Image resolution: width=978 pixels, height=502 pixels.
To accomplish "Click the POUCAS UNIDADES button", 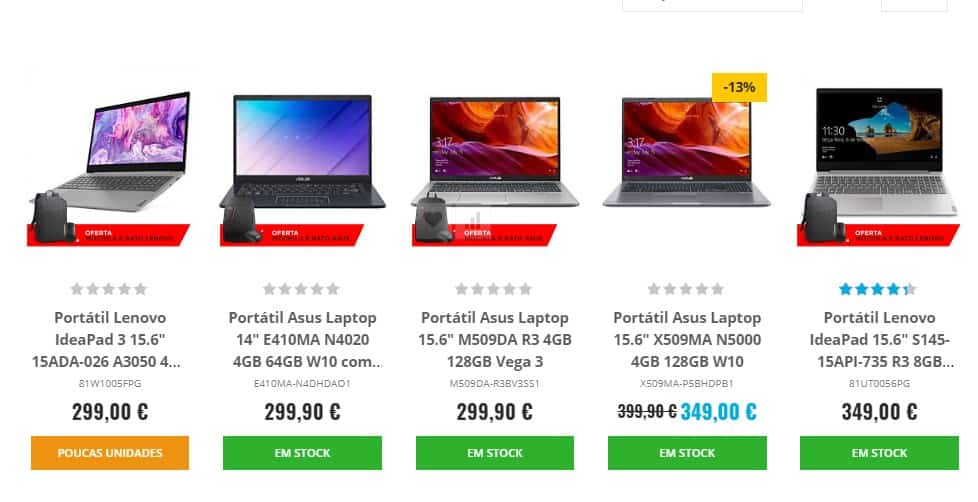I will (x=110, y=453).
